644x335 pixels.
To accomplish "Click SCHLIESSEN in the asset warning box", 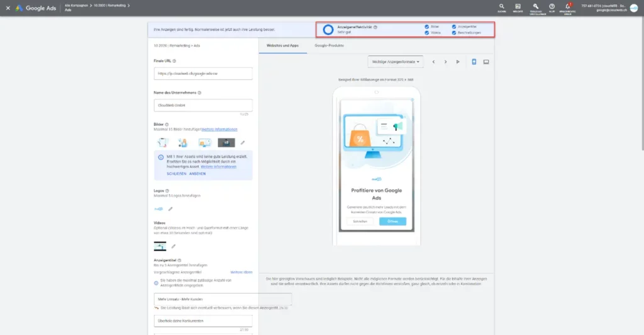I will point(175,173).
